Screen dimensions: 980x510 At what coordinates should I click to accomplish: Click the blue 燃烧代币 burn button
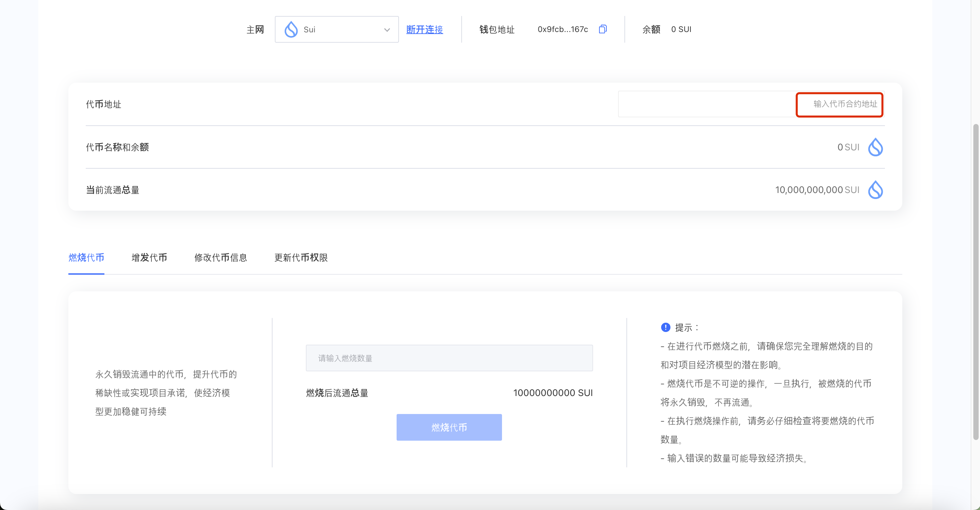coord(449,427)
